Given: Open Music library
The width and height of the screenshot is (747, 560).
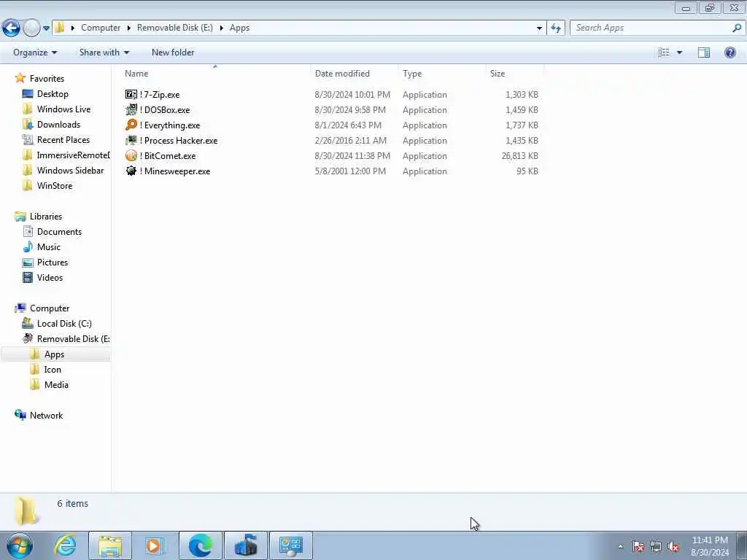Looking at the screenshot, I should pos(49,246).
